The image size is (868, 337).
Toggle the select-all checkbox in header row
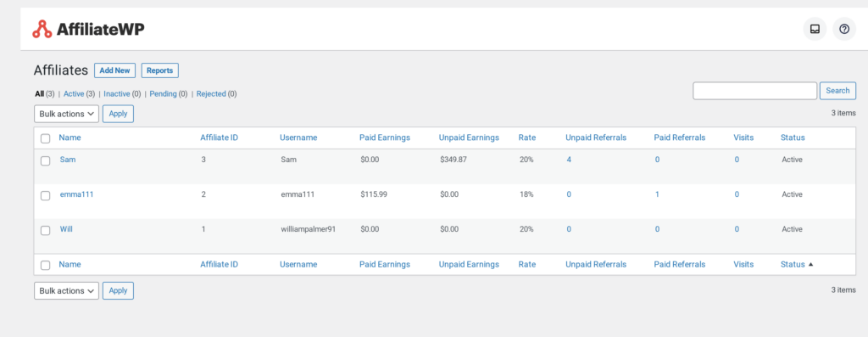pos(46,138)
